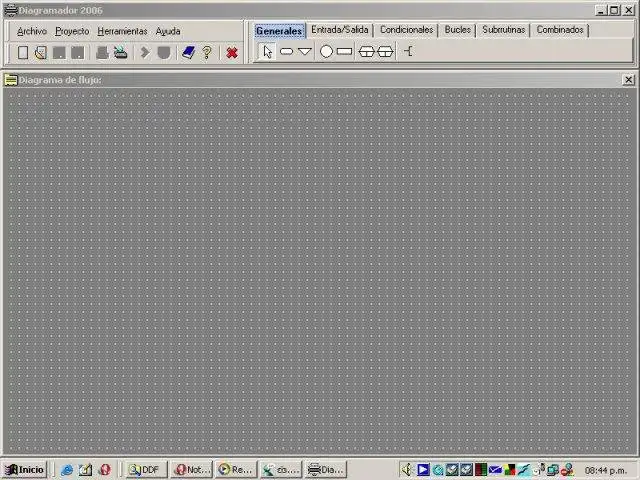The width and height of the screenshot is (640, 480).
Task: Click the dotted diagram canvas area
Action: [x=320, y=271]
